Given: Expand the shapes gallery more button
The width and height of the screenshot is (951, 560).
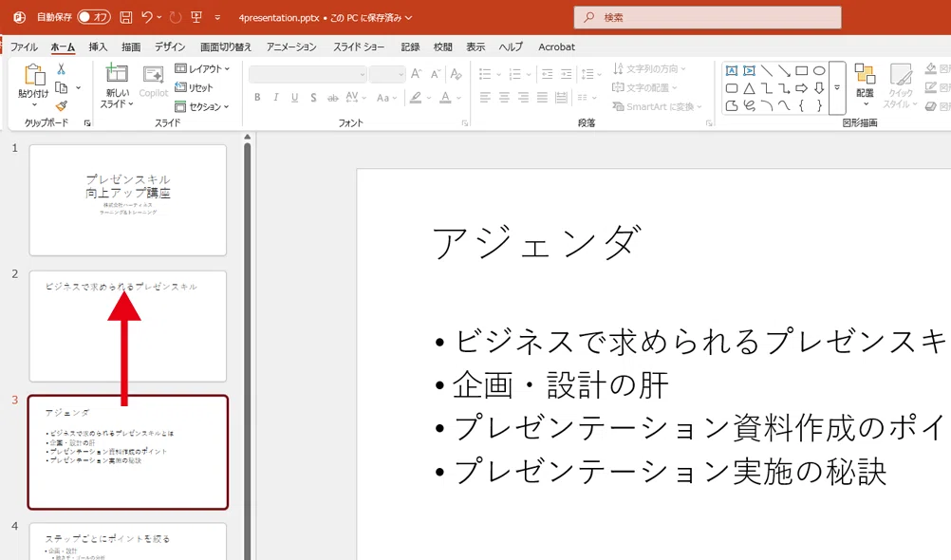Looking at the screenshot, I should pos(837,88).
